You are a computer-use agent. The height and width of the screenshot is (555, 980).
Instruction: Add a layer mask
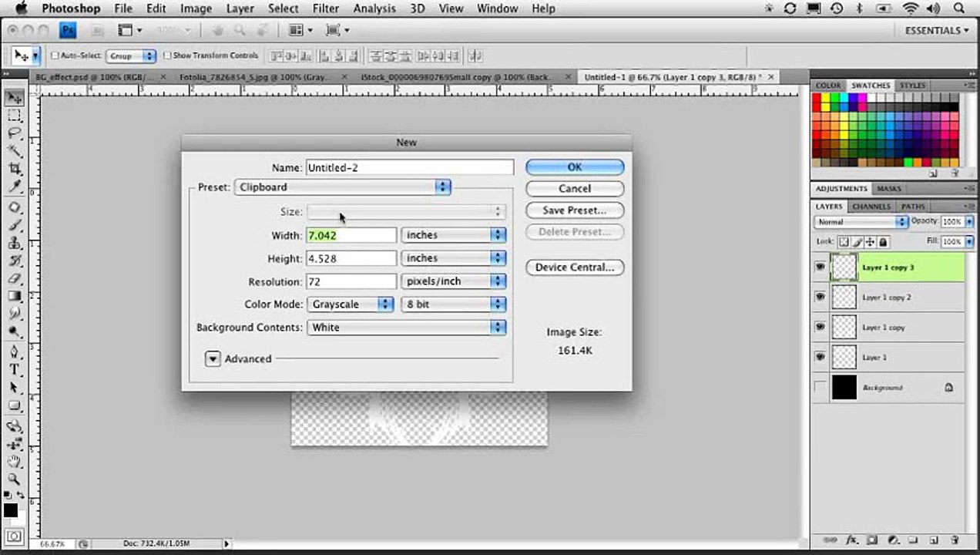point(872,540)
